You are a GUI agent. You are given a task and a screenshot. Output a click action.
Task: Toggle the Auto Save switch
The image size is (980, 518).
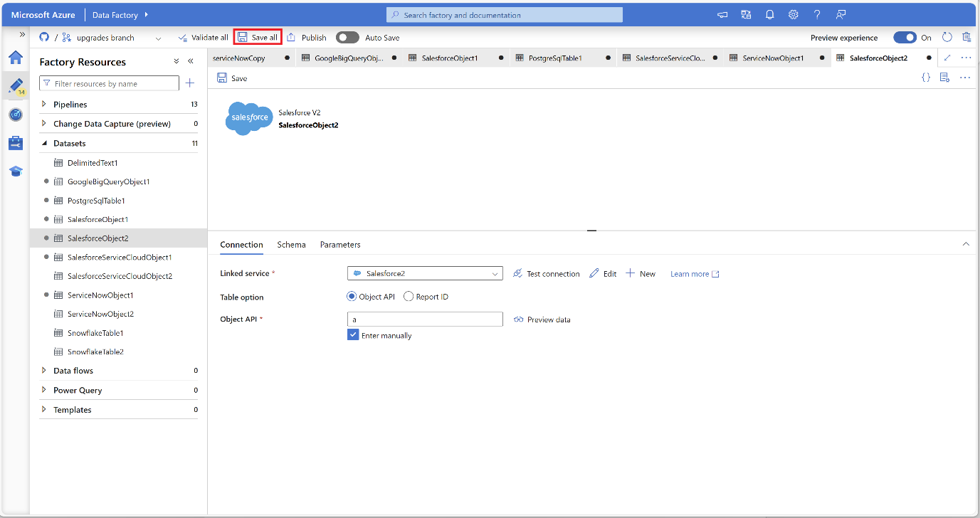[x=347, y=38]
